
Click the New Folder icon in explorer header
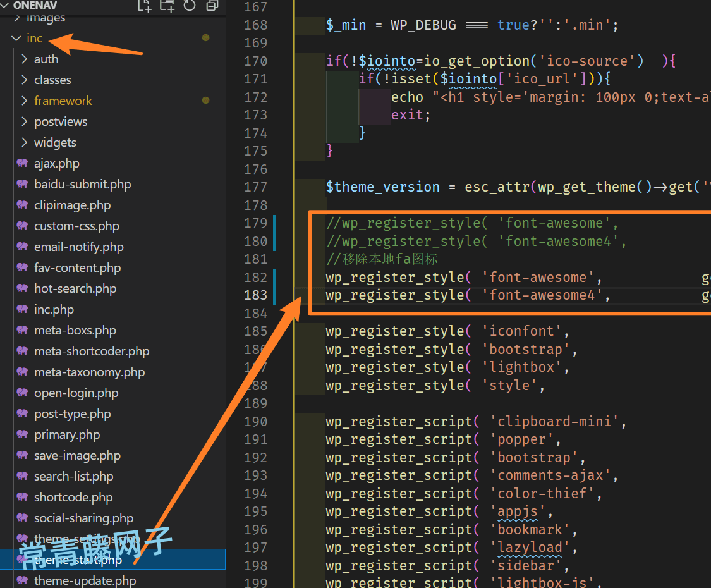(167, 6)
